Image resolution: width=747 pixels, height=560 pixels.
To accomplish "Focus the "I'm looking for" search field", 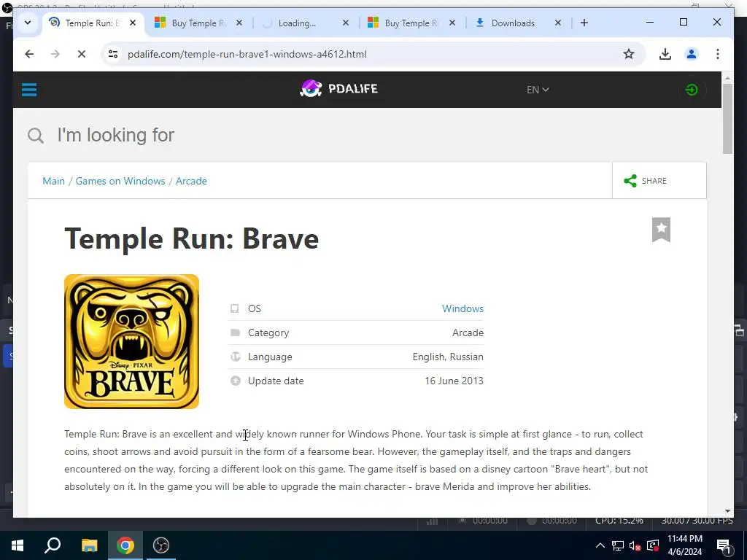I will tap(116, 135).
